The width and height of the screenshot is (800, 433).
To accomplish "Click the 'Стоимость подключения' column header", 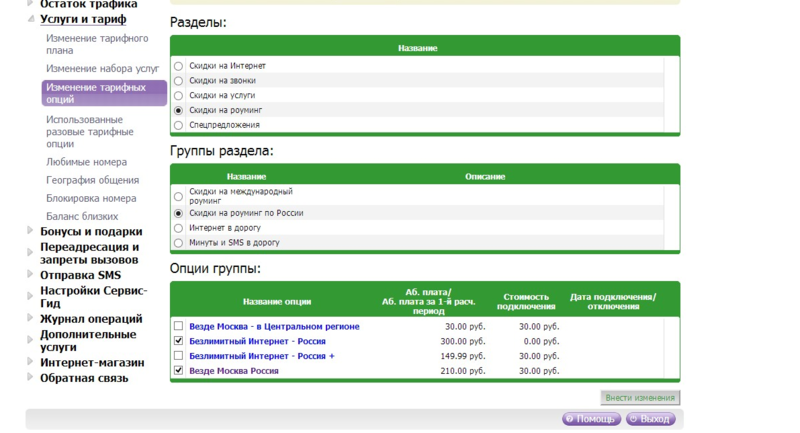I will 526,301.
